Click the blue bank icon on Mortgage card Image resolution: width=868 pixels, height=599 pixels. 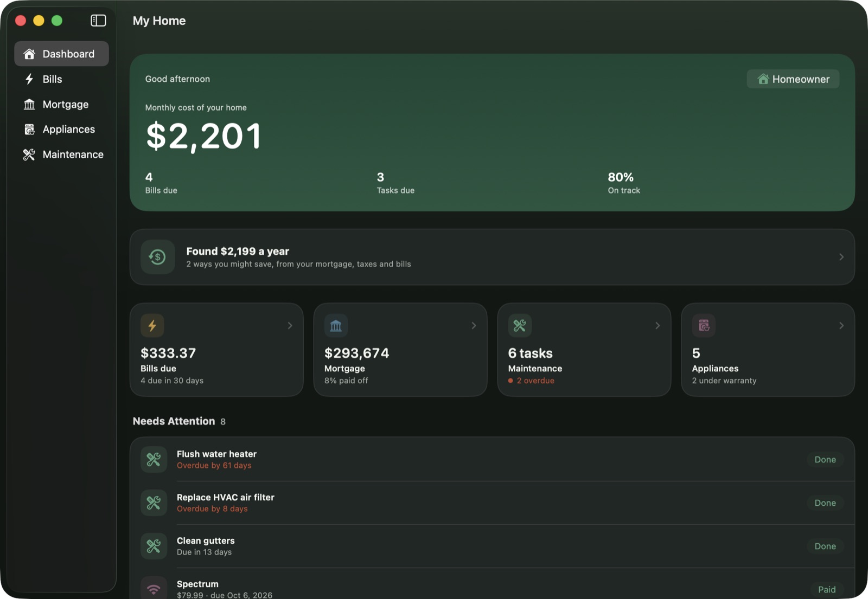[x=336, y=325]
